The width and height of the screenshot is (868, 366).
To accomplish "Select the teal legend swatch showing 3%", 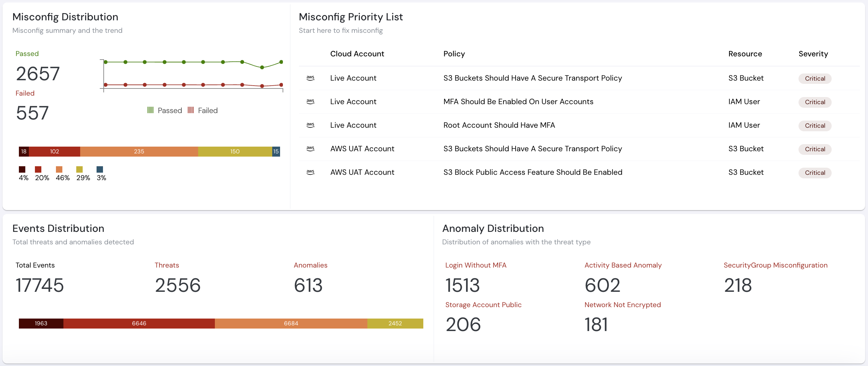I will (100, 169).
